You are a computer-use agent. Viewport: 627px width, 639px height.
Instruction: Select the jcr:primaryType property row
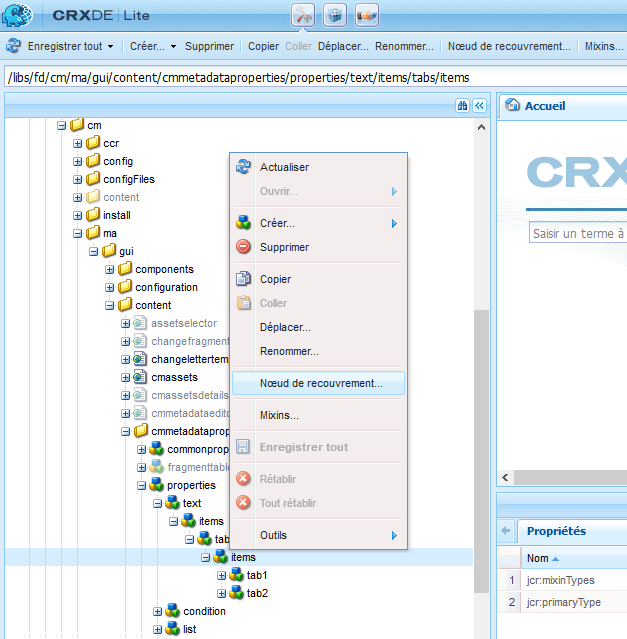563,602
